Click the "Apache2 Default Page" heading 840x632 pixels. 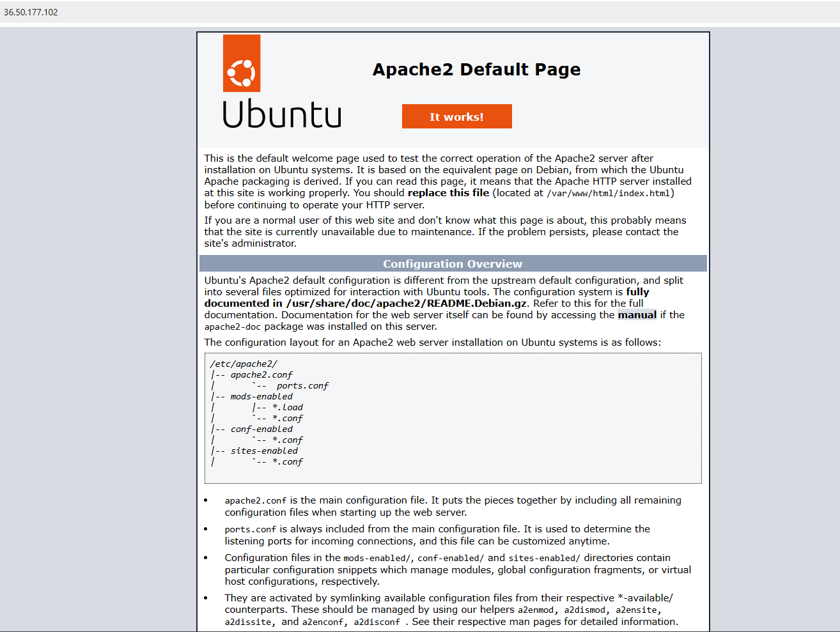coord(477,69)
